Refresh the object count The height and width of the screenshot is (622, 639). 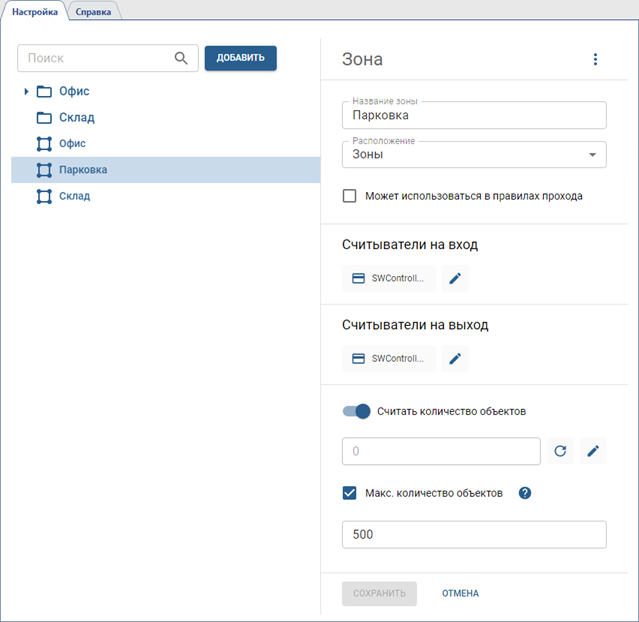click(560, 451)
